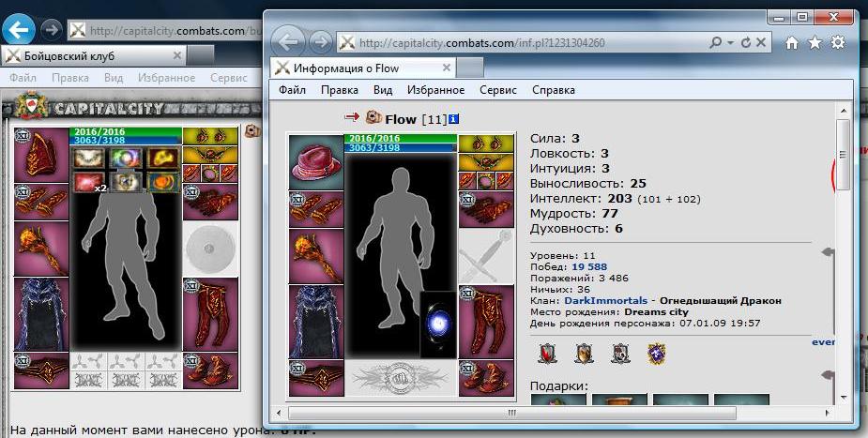This screenshot has width=868, height=438.
Task: Close the Информация о Flow tab
Action: pos(446,68)
